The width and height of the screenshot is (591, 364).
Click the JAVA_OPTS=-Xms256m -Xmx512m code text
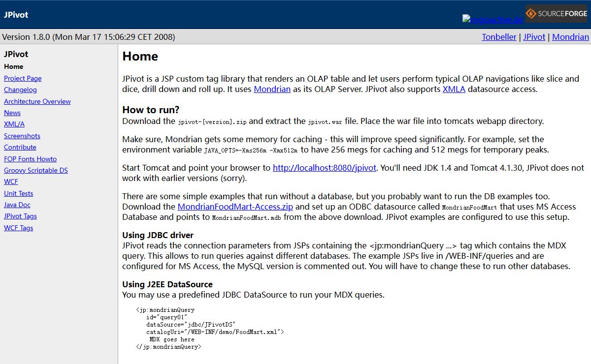pyautogui.click(x=251, y=150)
